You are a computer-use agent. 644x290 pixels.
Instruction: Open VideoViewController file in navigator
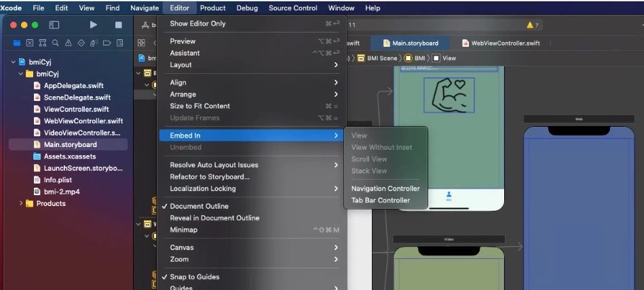click(x=82, y=133)
